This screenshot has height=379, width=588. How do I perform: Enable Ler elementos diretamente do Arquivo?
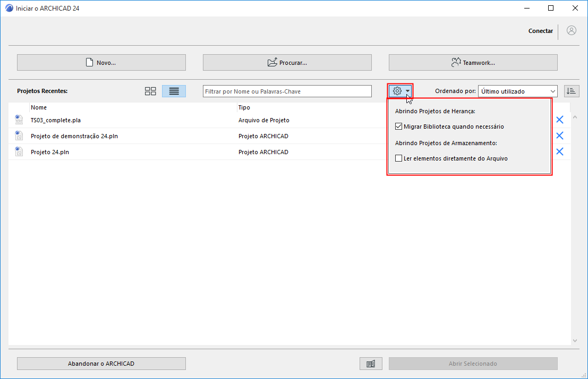click(398, 158)
